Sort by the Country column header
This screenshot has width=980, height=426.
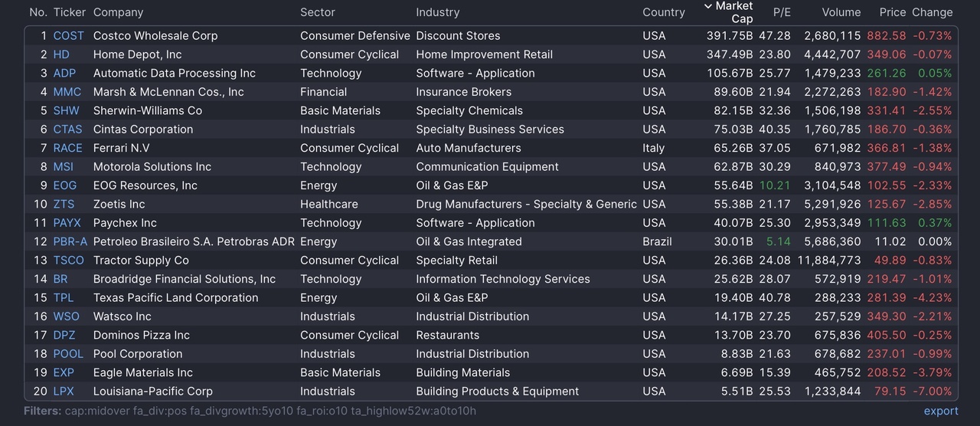click(x=664, y=12)
